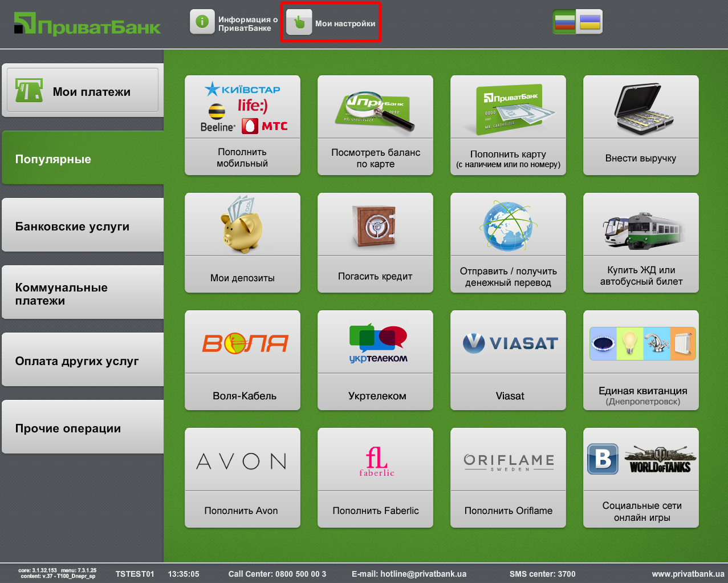Image resolution: width=728 pixels, height=583 pixels.
Task: Click the Пополнить мобильный label
Action: (242, 157)
